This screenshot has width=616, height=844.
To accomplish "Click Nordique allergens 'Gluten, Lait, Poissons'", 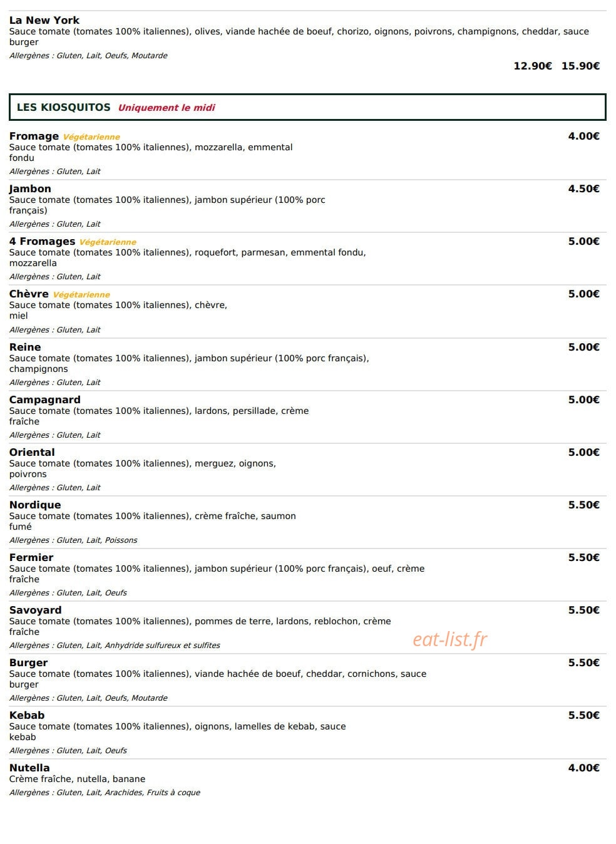I will point(73,540).
